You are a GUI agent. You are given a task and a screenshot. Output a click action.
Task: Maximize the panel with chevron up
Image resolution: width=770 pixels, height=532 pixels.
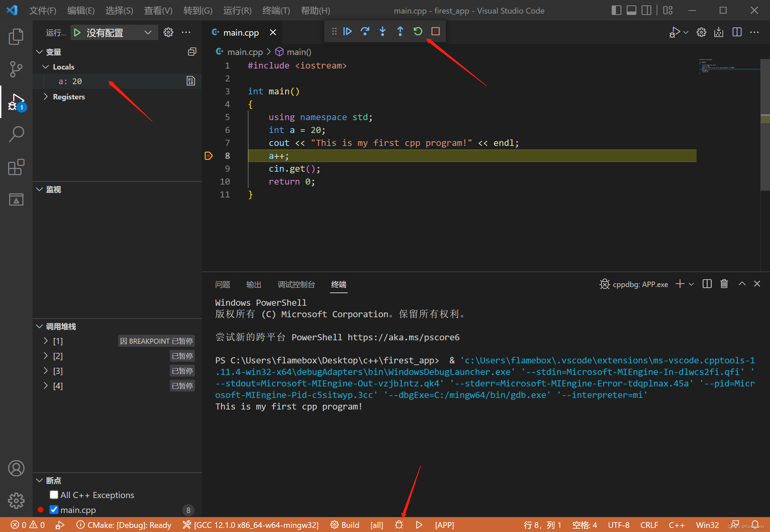click(742, 284)
